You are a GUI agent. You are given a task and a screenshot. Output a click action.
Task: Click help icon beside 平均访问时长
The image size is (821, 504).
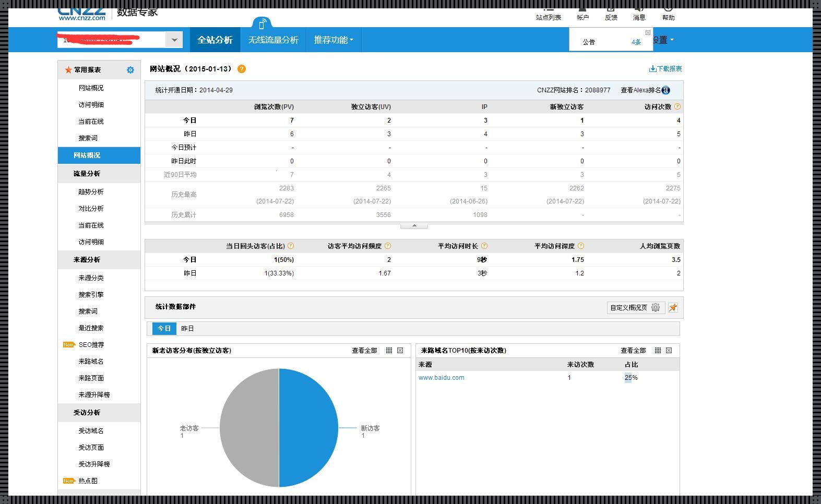point(484,246)
